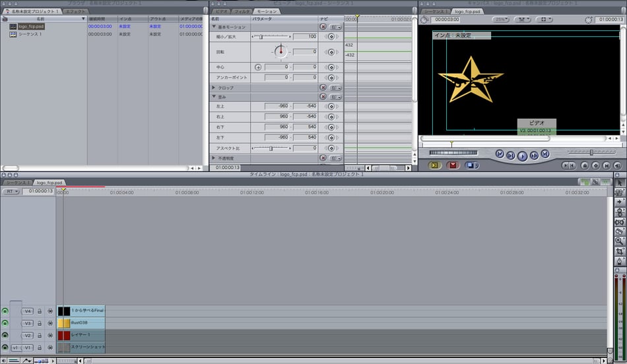Reset the Crop (クロップ) parameters

click(323, 88)
